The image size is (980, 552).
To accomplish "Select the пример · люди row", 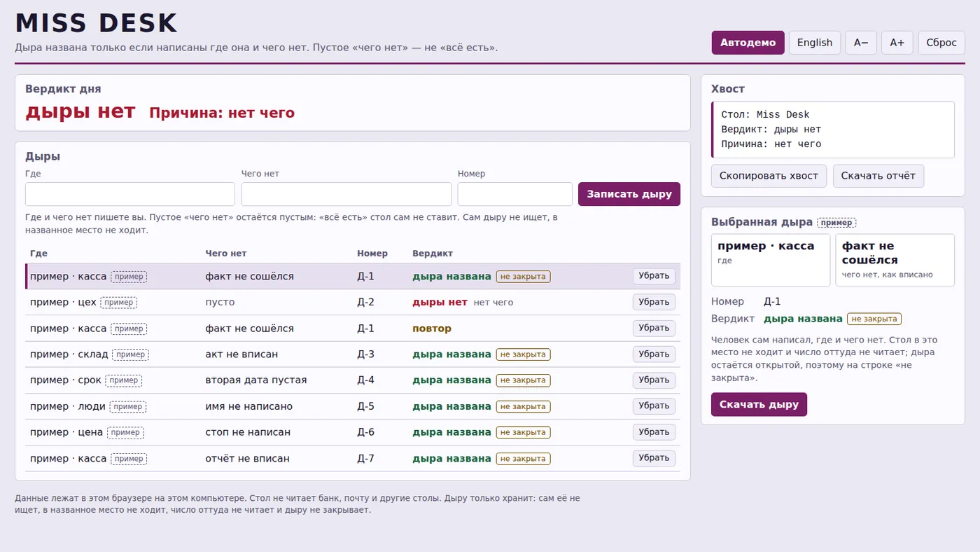I will (353, 406).
